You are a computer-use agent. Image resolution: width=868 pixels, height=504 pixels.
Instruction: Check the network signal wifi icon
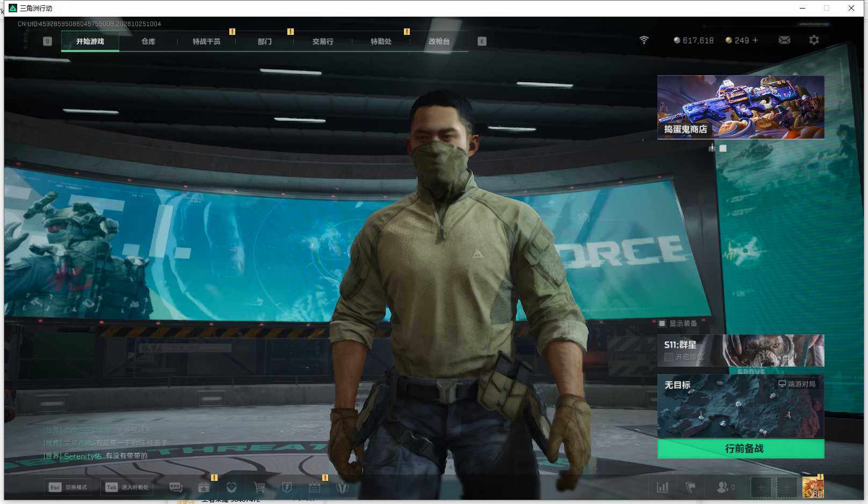click(644, 40)
